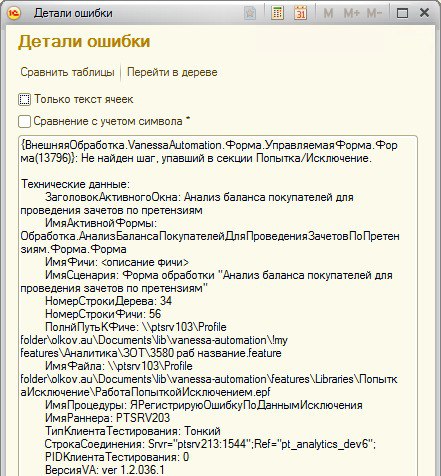Open the calendar icon in title bar
Image resolution: width=441 pixels, height=476 pixels.
click(301, 13)
